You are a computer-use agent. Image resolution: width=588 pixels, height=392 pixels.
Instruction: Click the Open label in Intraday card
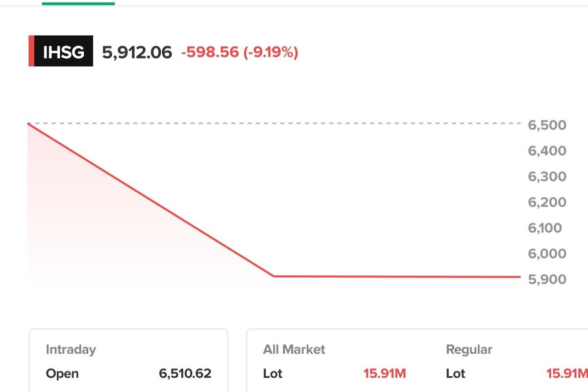coord(62,373)
